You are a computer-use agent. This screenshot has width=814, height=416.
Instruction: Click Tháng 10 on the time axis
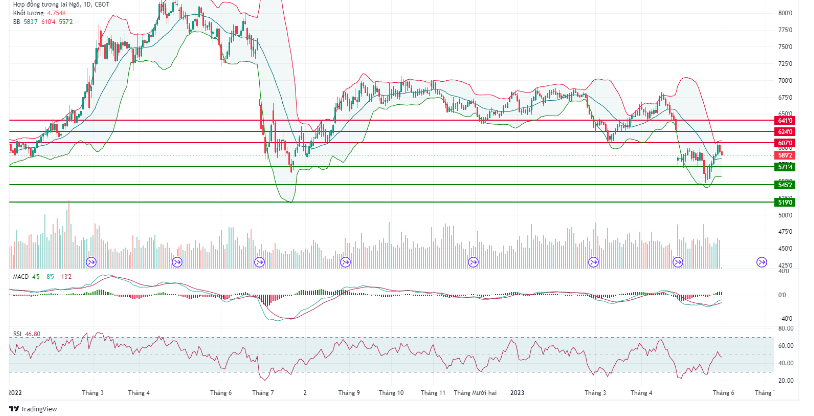(x=392, y=393)
